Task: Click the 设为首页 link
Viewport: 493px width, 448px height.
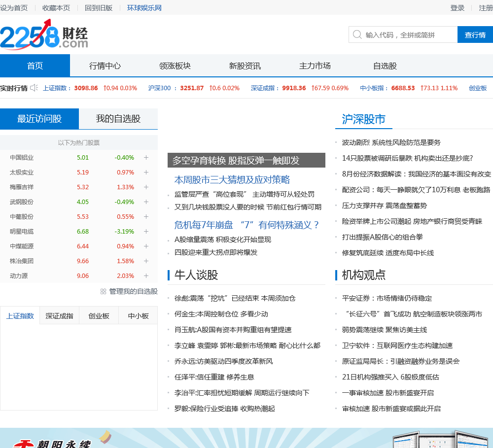Action: point(14,8)
